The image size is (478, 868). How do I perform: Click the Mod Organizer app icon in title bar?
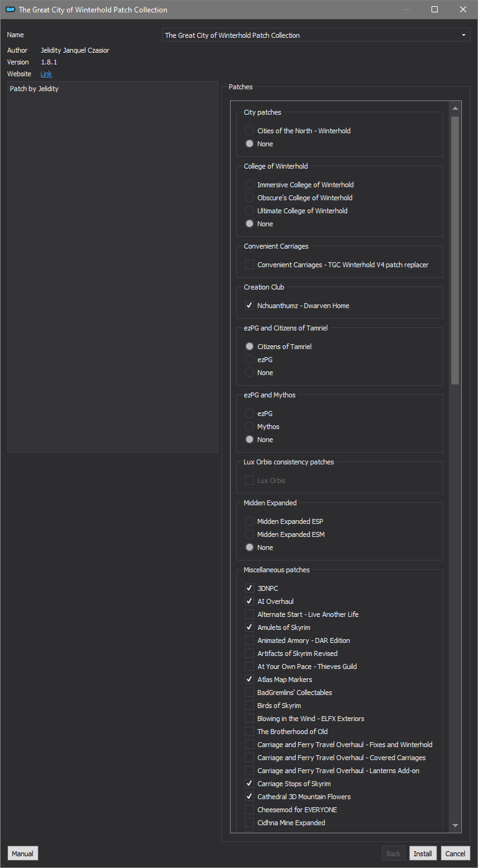[x=10, y=9]
